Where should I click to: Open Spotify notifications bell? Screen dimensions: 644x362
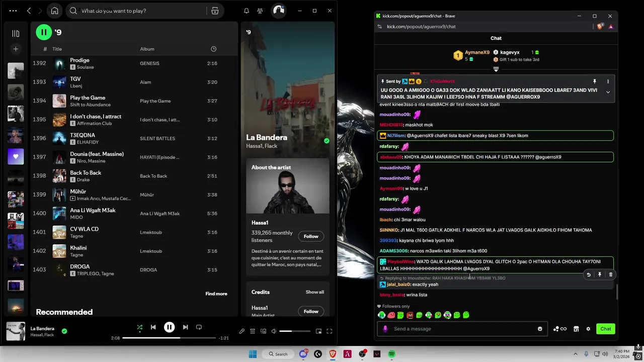click(x=247, y=11)
